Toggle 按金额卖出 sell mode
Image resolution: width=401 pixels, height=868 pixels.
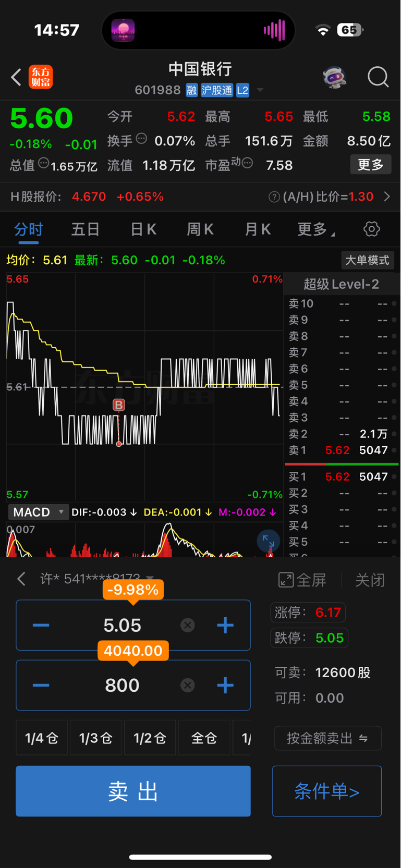pyautogui.click(x=328, y=738)
